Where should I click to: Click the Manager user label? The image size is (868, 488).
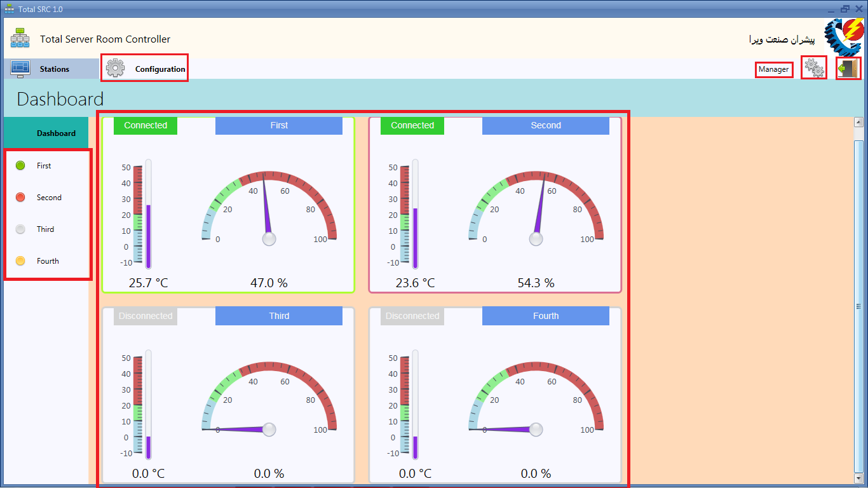774,69
